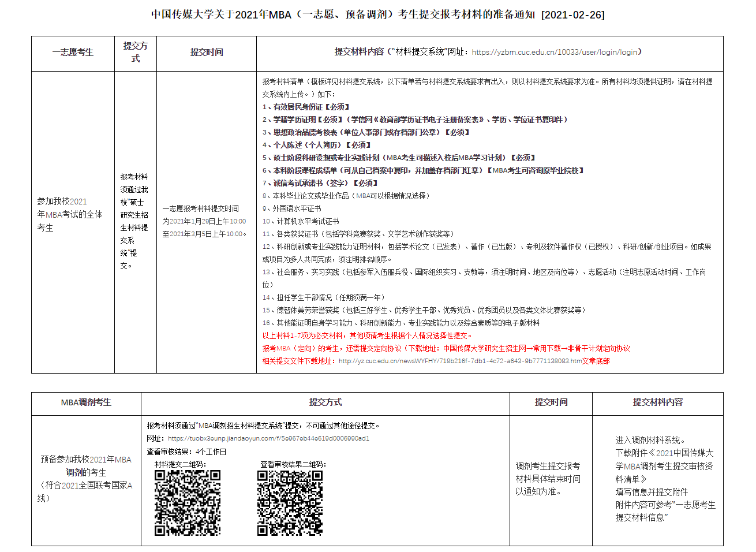The width and height of the screenshot is (756, 552).
Task: Open the yz.cuc.edu.cn related files download link
Action: pyautogui.click(x=460, y=361)
